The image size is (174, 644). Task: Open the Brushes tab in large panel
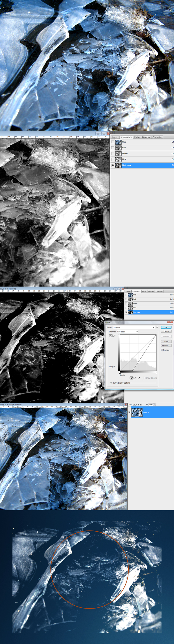click(x=146, y=137)
